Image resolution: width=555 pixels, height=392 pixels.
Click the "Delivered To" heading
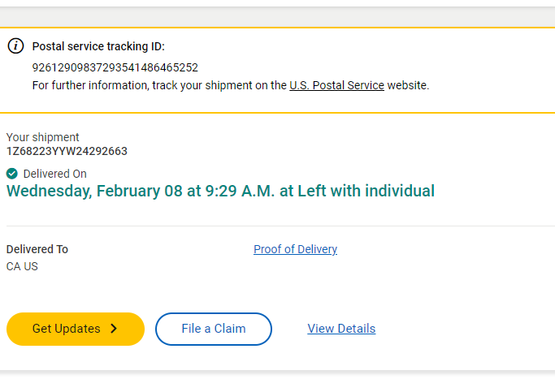37,249
